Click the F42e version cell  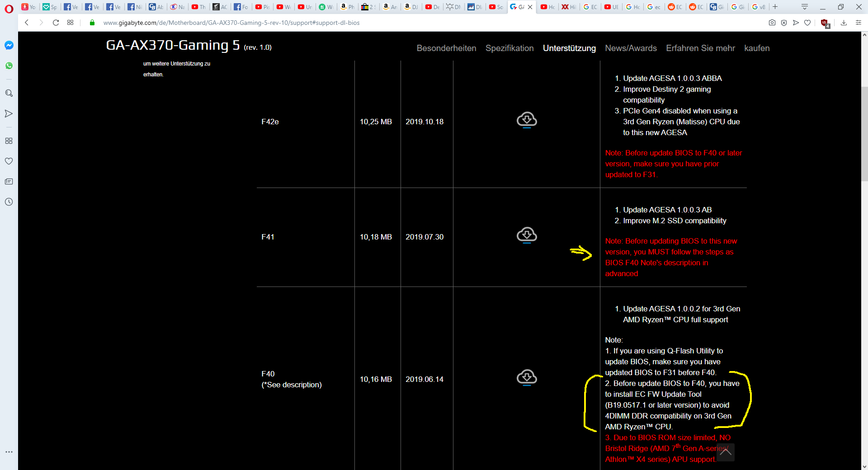270,122
